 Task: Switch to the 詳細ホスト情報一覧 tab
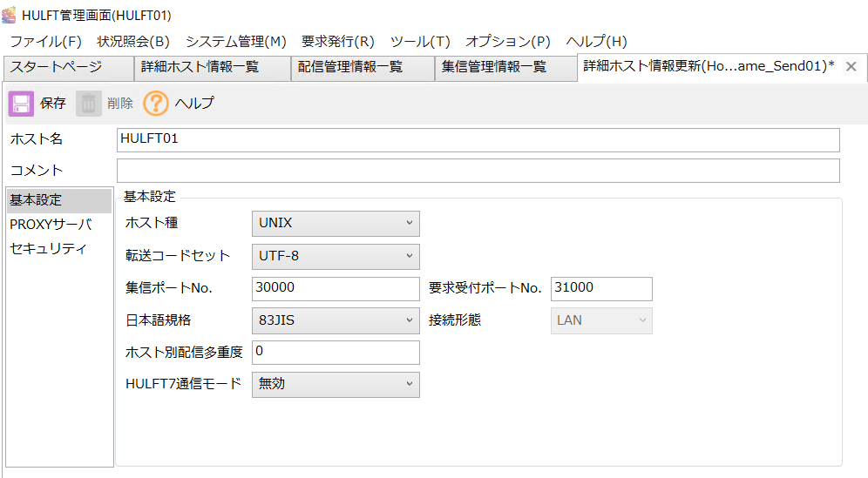(x=213, y=68)
